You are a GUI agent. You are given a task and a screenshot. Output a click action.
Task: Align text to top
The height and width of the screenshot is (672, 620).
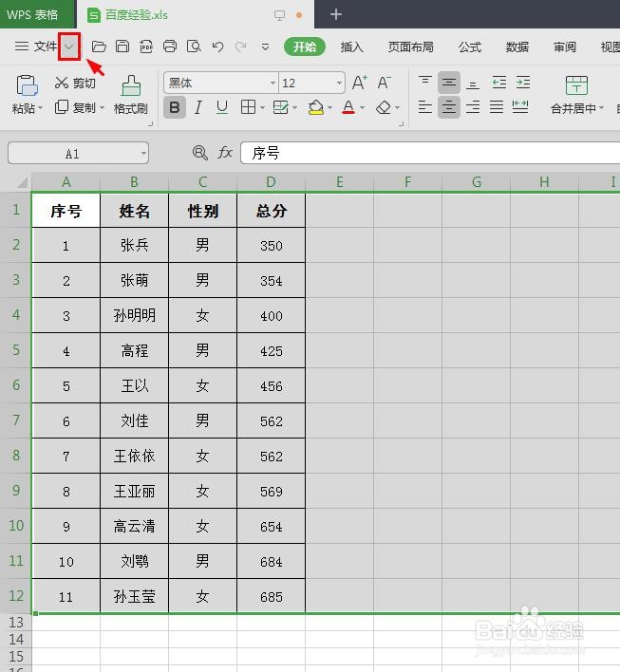(x=425, y=82)
